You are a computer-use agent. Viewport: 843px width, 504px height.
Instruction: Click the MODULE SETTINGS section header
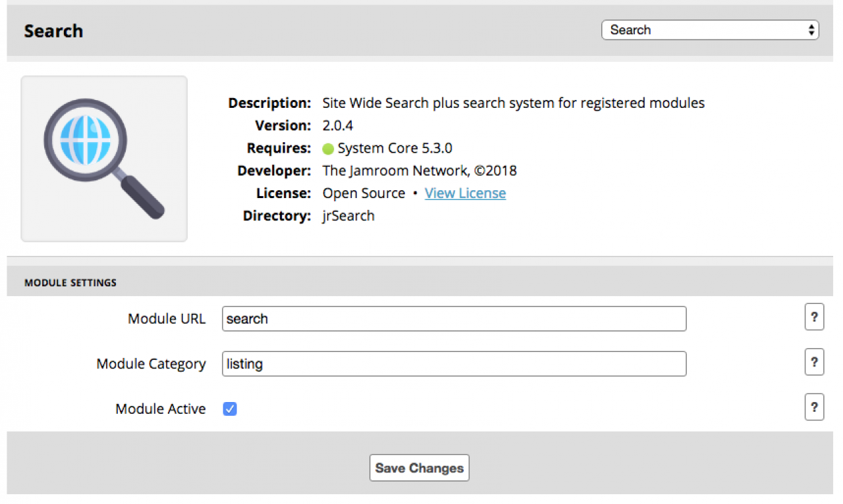click(x=70, y=283)
